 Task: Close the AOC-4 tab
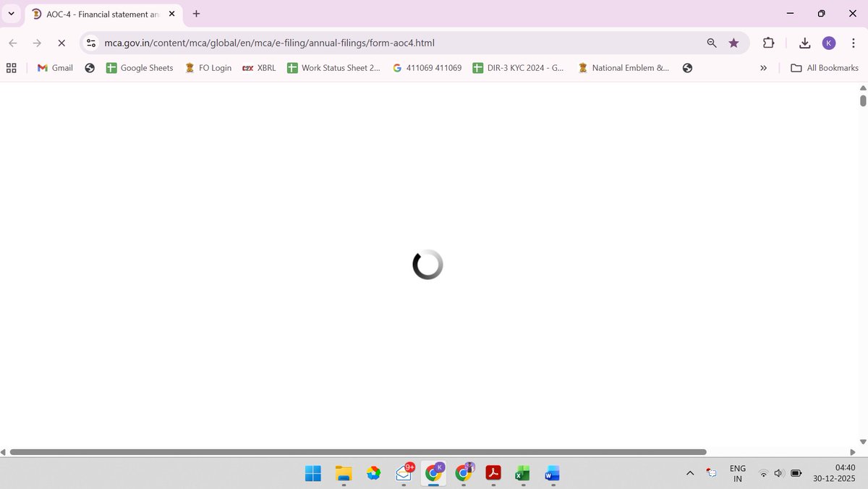pyautogui.click(x=171, y=14)
